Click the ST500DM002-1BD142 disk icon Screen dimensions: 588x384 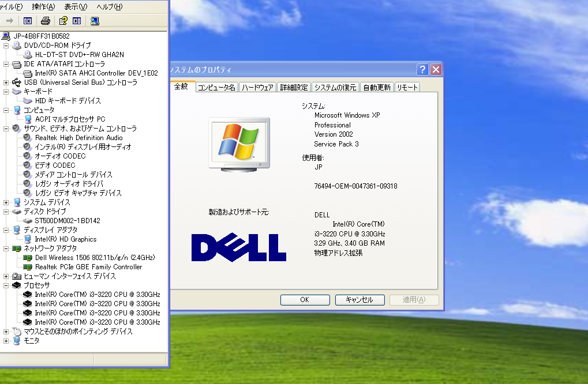[x=27, y=221]
